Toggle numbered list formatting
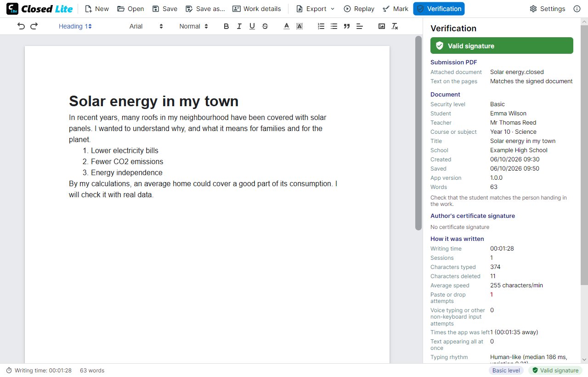This screenshot has height=377, width=588. pyautogui.click(x=321, y=26)
